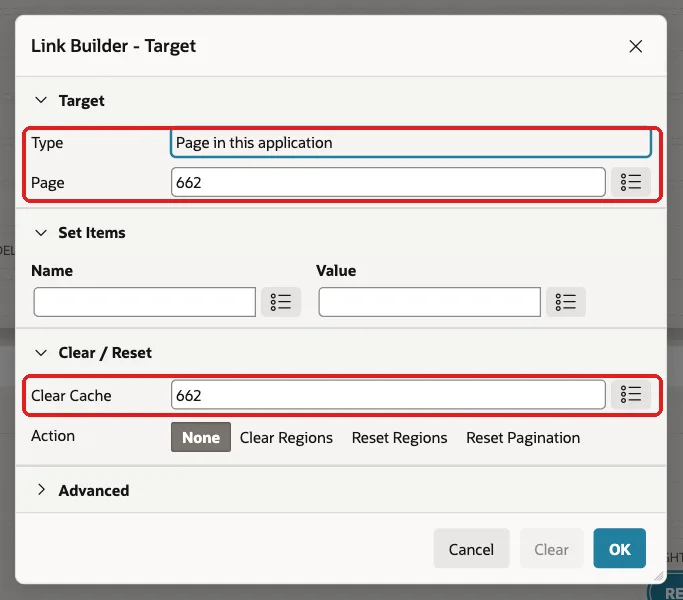This screenshot has width=683, height=600.
Task: Close the Link Builder dialog with X
Action: click(x=636, y=46)
